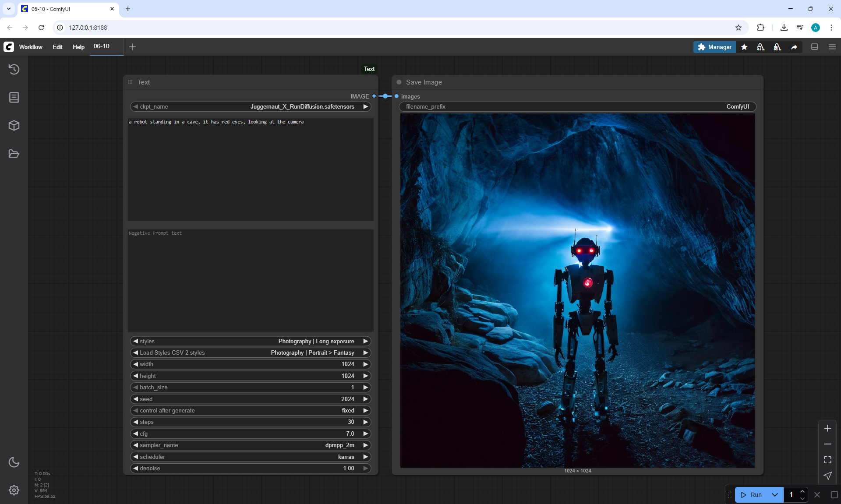Open the model library cube icon
The image size is (841, 504).
point(14,126)
